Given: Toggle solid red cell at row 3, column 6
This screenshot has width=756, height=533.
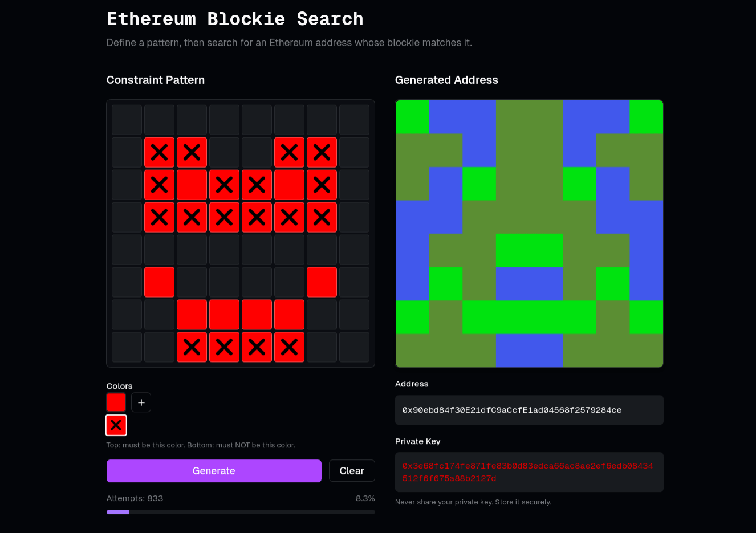Looking at the screenshot, I should pyautogui.click(x=289, y=185).
